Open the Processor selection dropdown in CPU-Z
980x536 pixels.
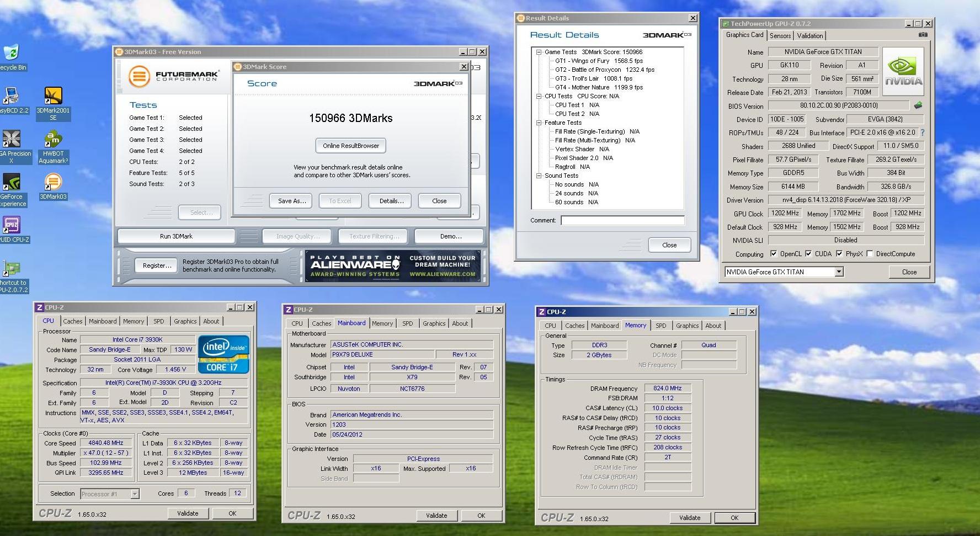click(135, 494)
